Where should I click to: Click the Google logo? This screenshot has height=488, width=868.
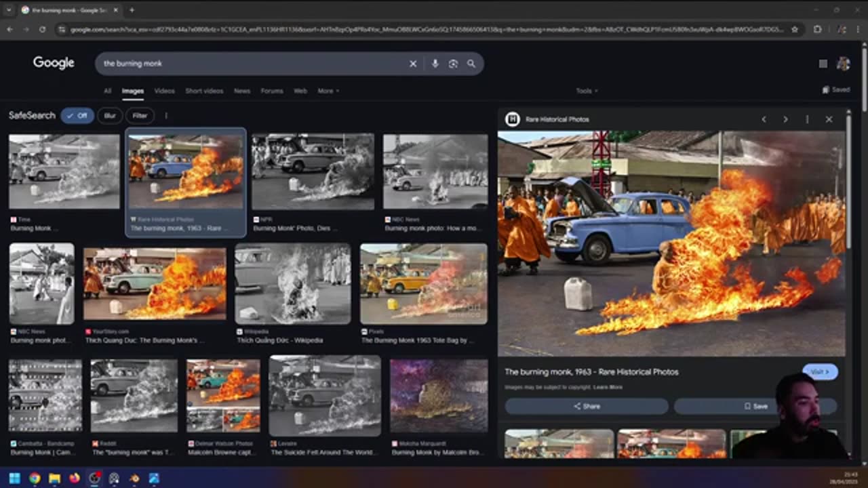coord(54,63)
